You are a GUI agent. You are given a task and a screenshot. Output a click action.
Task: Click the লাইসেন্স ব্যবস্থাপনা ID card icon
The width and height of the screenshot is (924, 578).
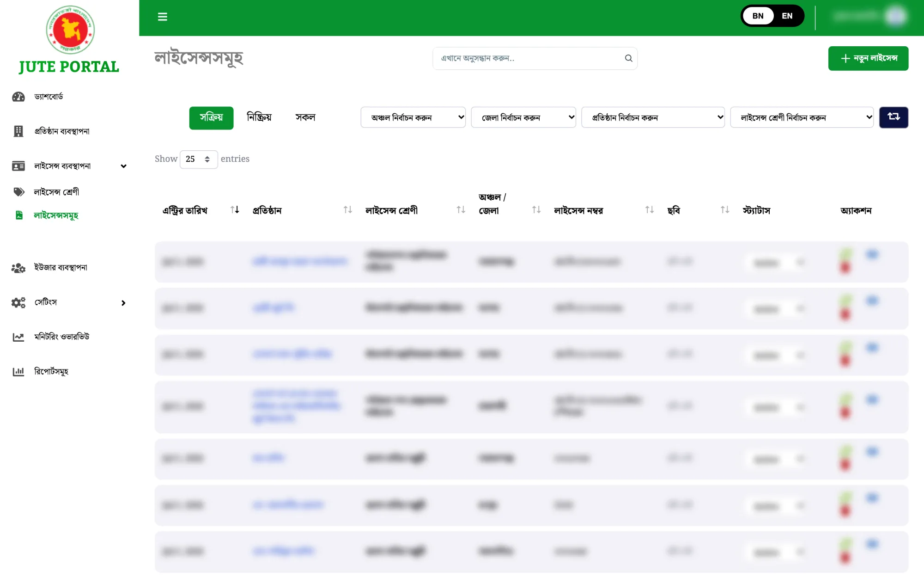coord(18,166)
